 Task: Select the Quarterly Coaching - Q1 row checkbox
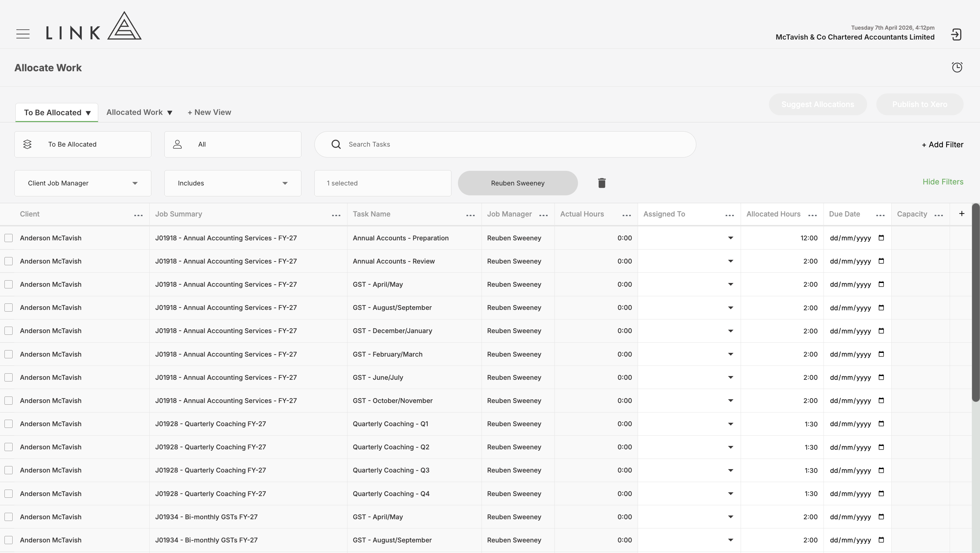tap(9, 424)
